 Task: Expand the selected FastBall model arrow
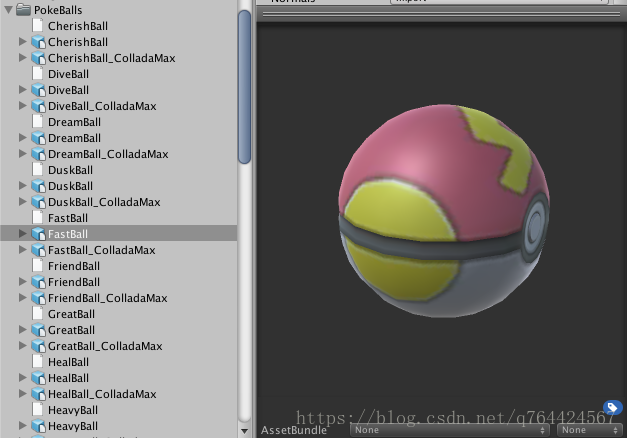(x=23, y=233)
